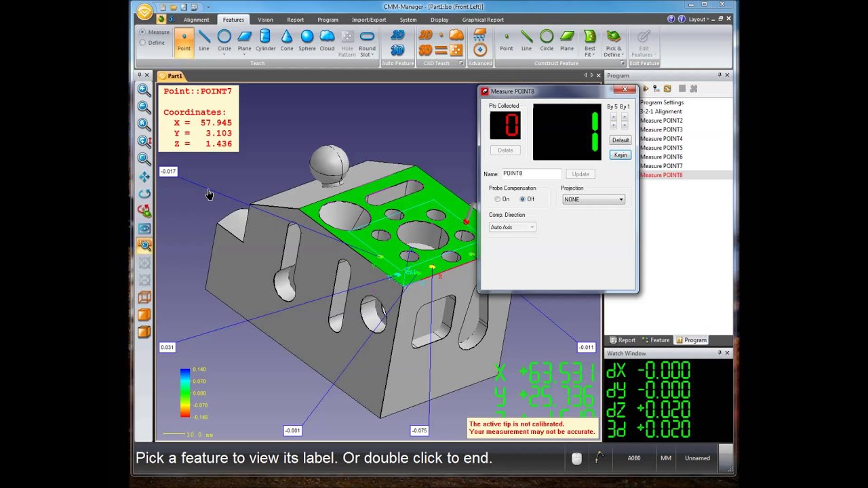Open the Projection dropdown set to NONE
This screenshot has height=488, width=868.
pos(593,199)
